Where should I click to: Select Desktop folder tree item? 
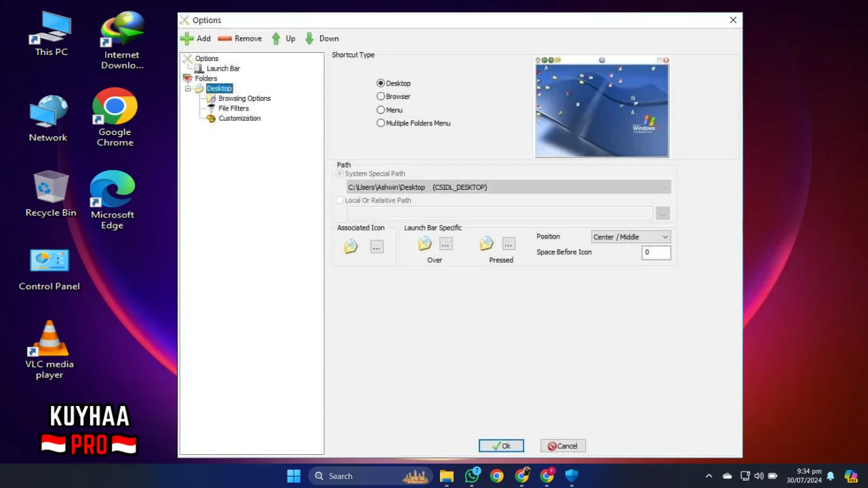(219, 88)
